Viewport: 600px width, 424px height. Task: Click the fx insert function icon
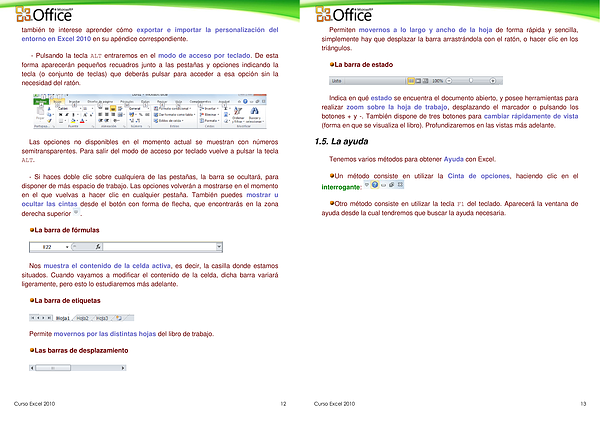tap(98, 247)
